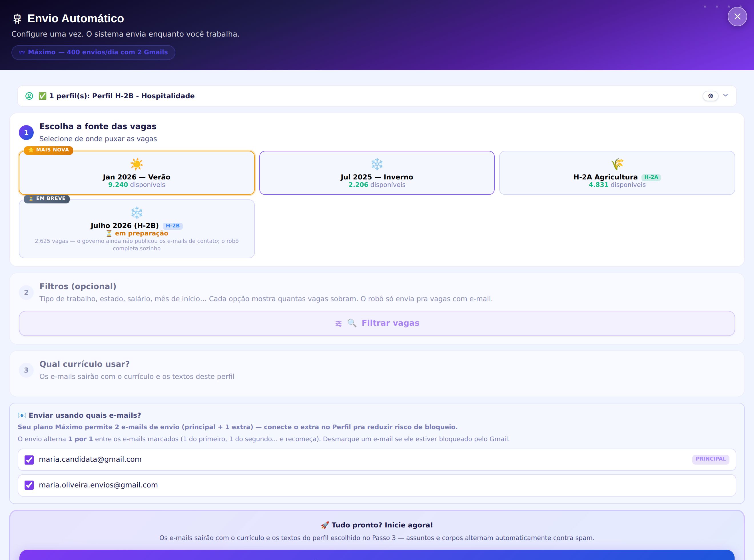This screenshot has width=754, height=560.
Task: Click the maria.candidata@gmail.com address text
Action: [x=90, y=459]
